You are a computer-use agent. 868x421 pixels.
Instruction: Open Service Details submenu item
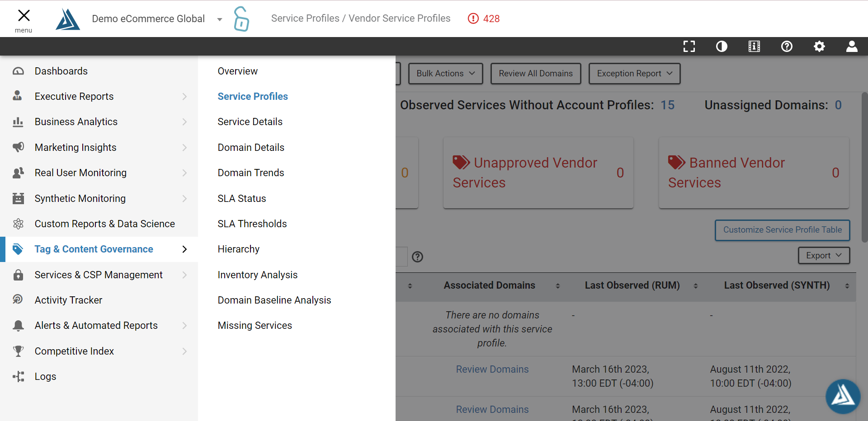click(250, 122)
